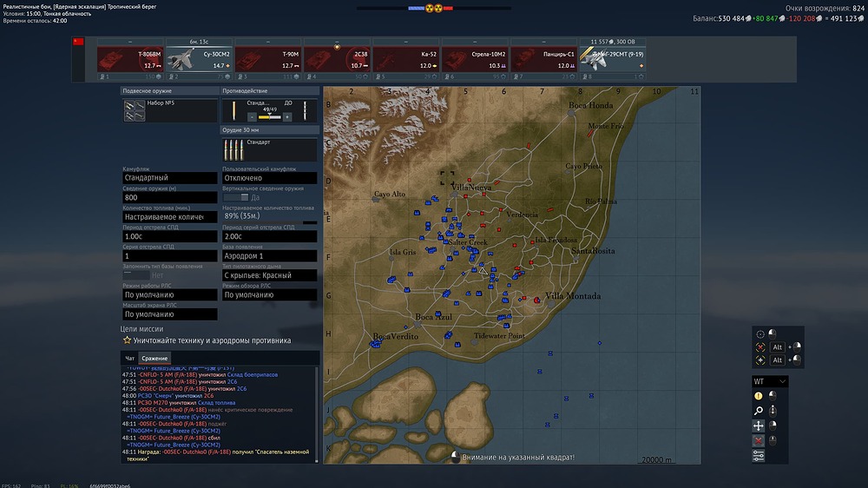Click the map pan move arrows icon
The width and height of the screenshot is (868, 488).
pos(759,425)
